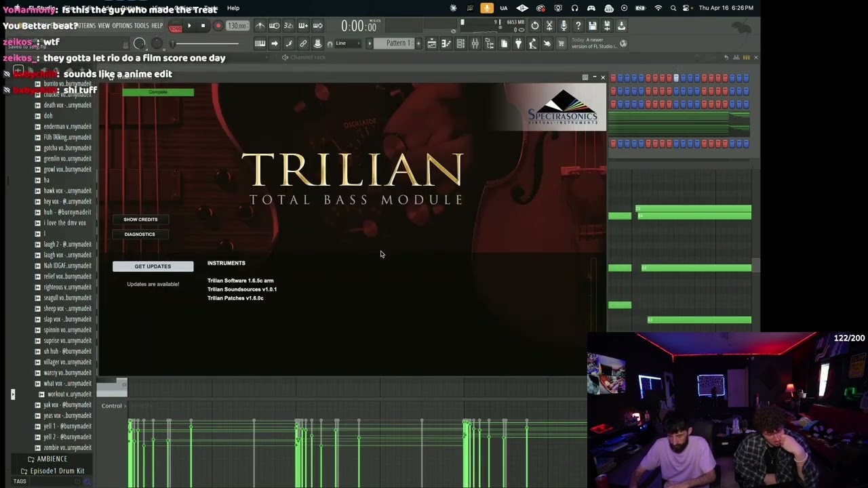868x488 pixels.
Task: Open the Wi-Fi status menu
Action: (658, 8)
